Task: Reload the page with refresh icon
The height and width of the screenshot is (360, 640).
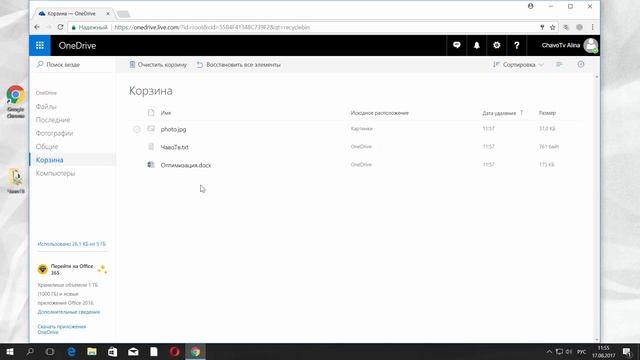Action: point(60,27)
